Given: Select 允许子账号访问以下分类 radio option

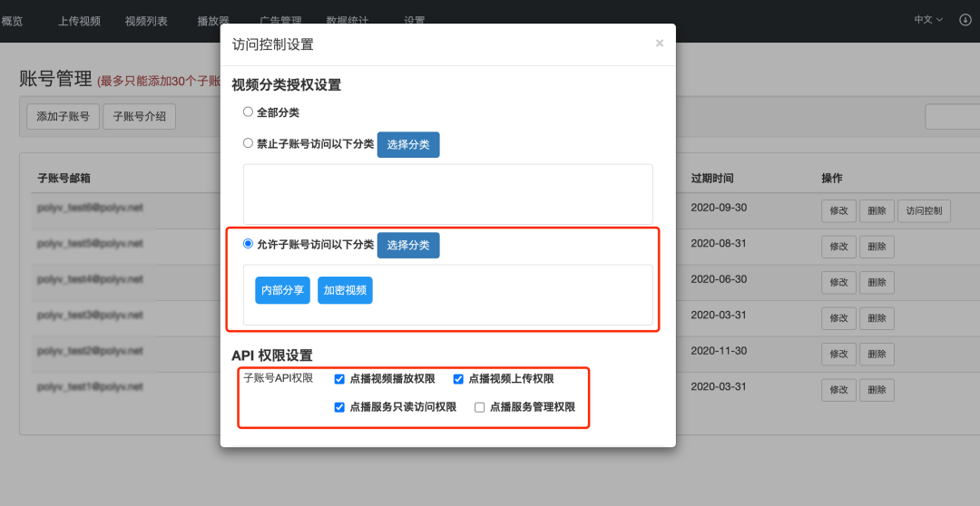Looking at the screenshot, I should coord(248,244).
